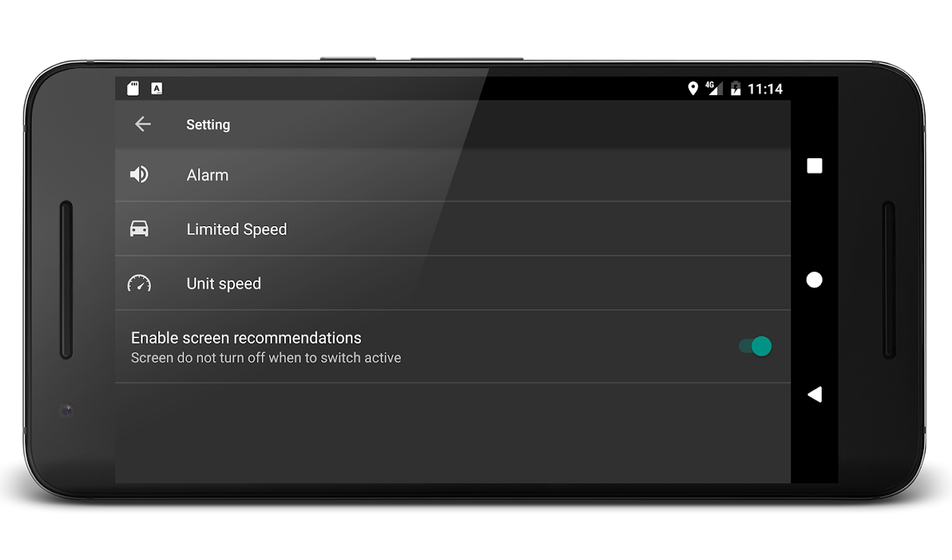Open the Limited Speed option

pyautogui.click(x=453, y=229)
